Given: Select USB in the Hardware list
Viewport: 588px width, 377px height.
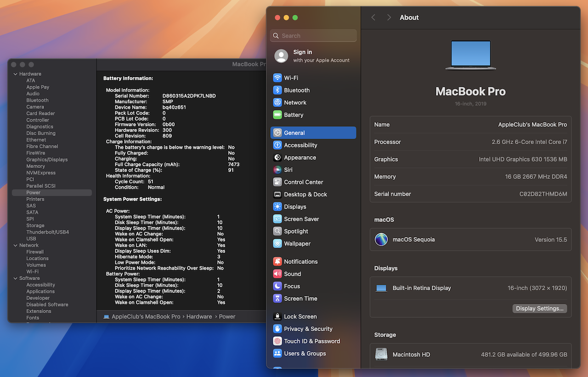Looking at the screenshot, I should [31, 239].
